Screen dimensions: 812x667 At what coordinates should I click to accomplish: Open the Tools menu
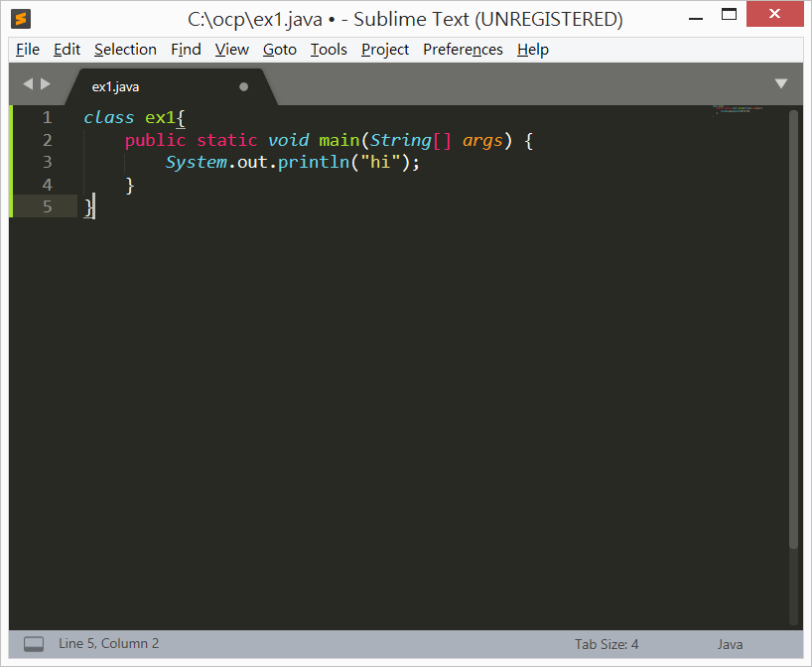click(329, 50)
